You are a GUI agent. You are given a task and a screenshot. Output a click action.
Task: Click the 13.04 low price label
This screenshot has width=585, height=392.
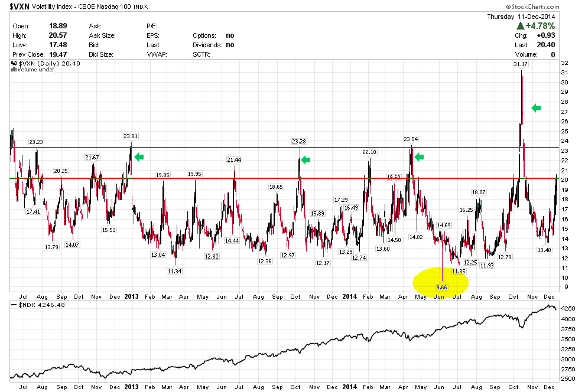(x=158, y=255)
